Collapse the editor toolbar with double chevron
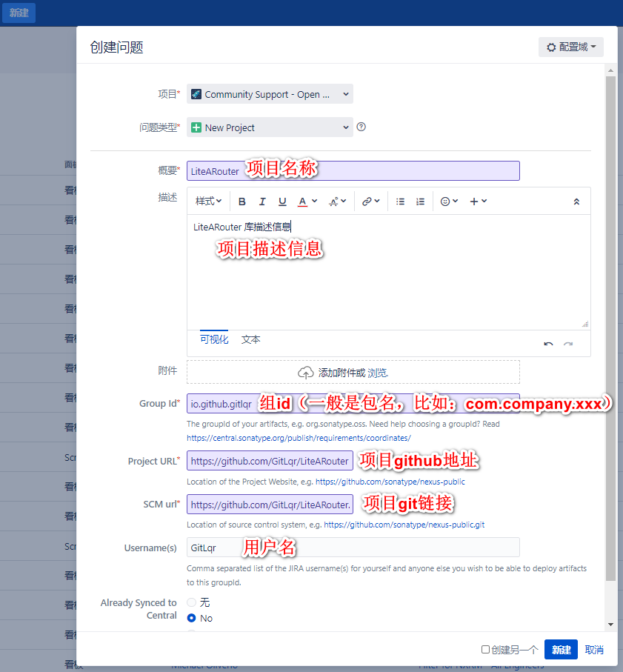623x672 pixels. tap(577, 202)
